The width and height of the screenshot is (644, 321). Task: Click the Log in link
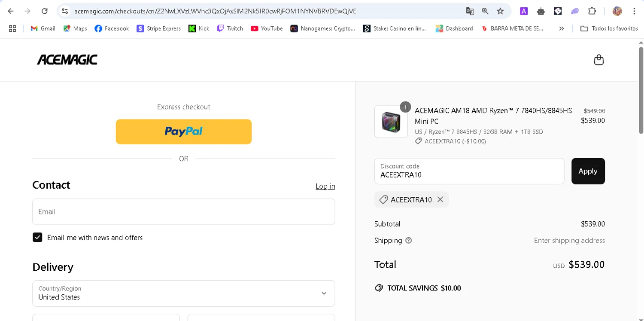pyautogui.click(x=325, y=186)
